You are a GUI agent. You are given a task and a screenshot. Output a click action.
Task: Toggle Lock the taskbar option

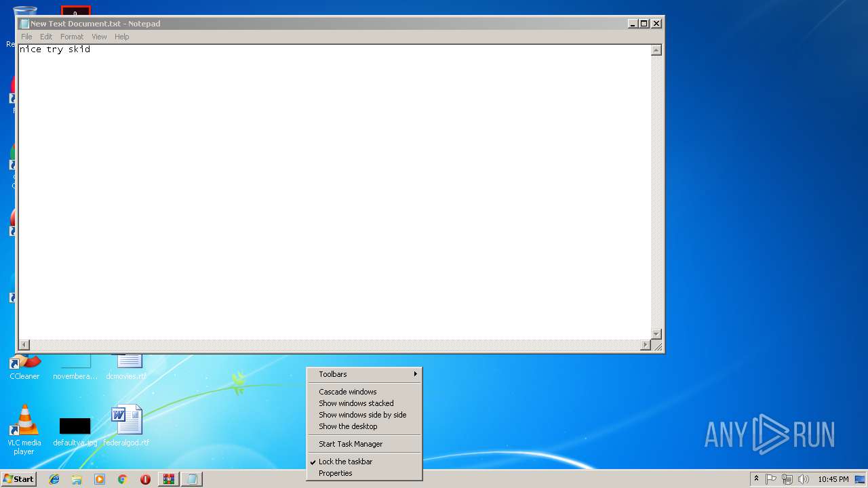click(364, 462)
